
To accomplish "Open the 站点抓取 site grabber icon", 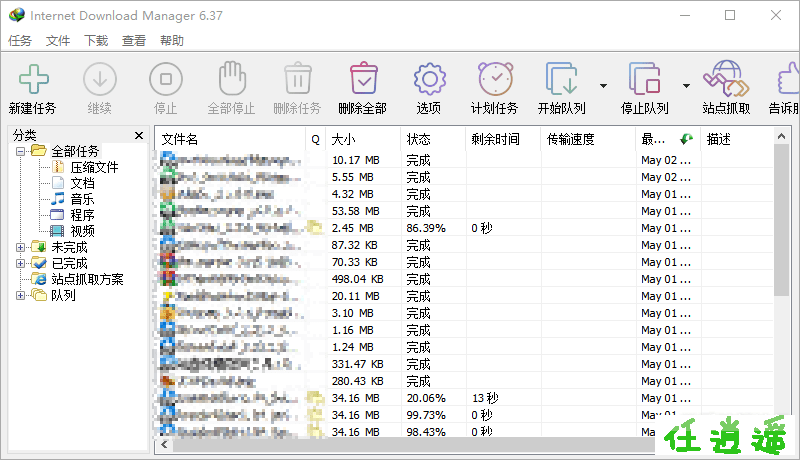I will click(x=726, y=79).
